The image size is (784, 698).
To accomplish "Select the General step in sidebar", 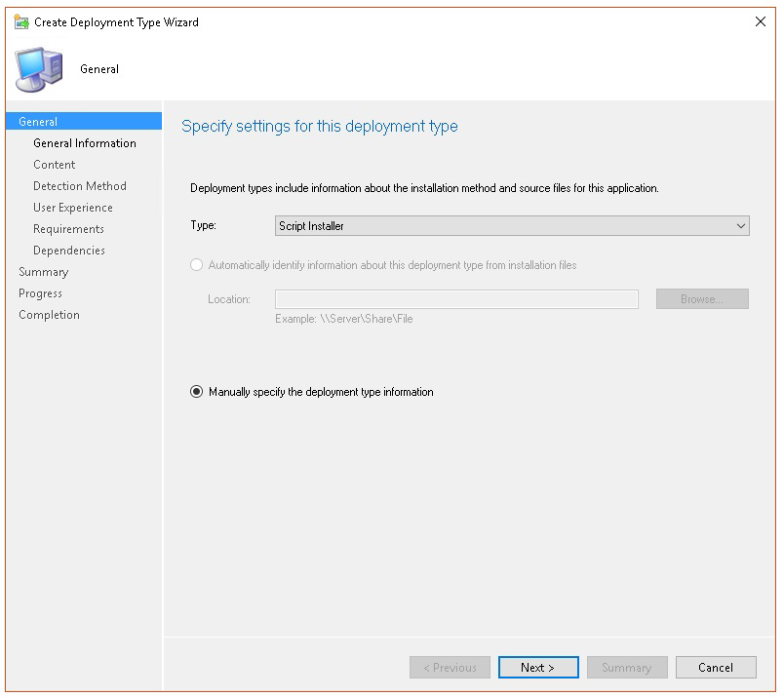I will [x=84, y=122].
